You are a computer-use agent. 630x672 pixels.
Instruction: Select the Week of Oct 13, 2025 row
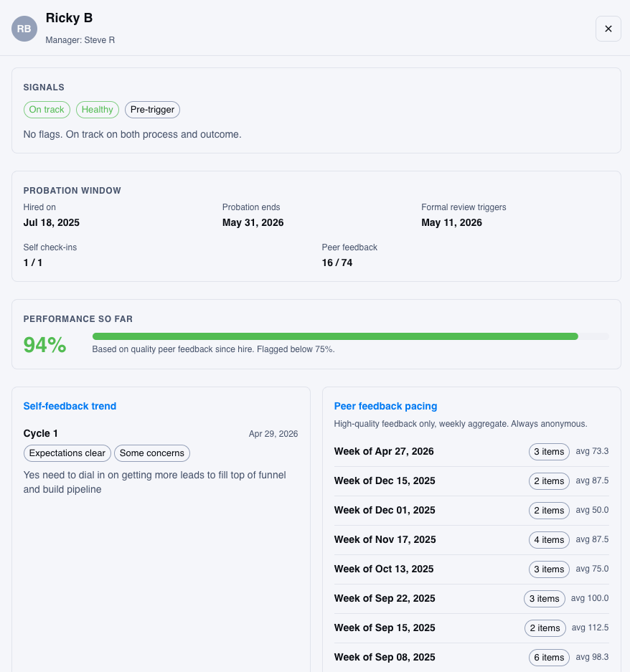[471, 569]
